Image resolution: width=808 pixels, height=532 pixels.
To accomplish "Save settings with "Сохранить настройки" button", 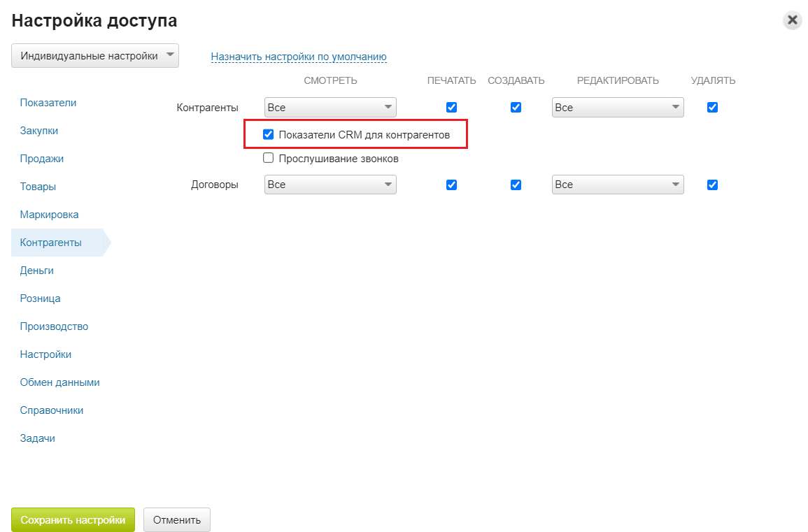I will [x=73, y=519].
